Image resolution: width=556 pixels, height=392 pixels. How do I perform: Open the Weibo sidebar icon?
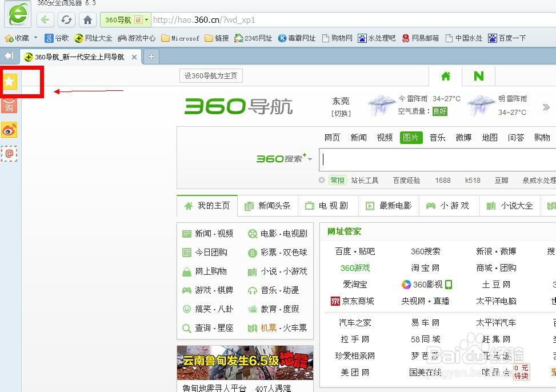tap(9, 130)
